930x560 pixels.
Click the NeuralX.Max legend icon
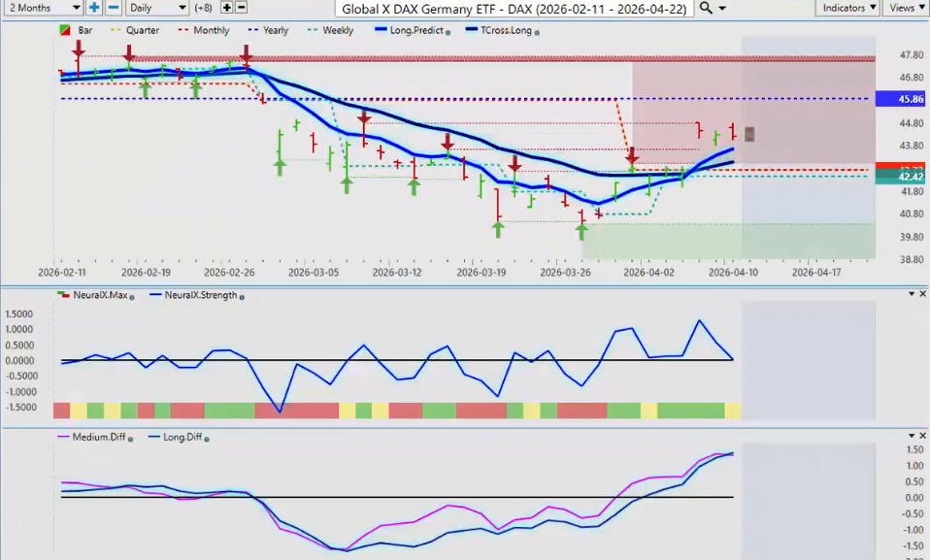(x=65, y=295)
